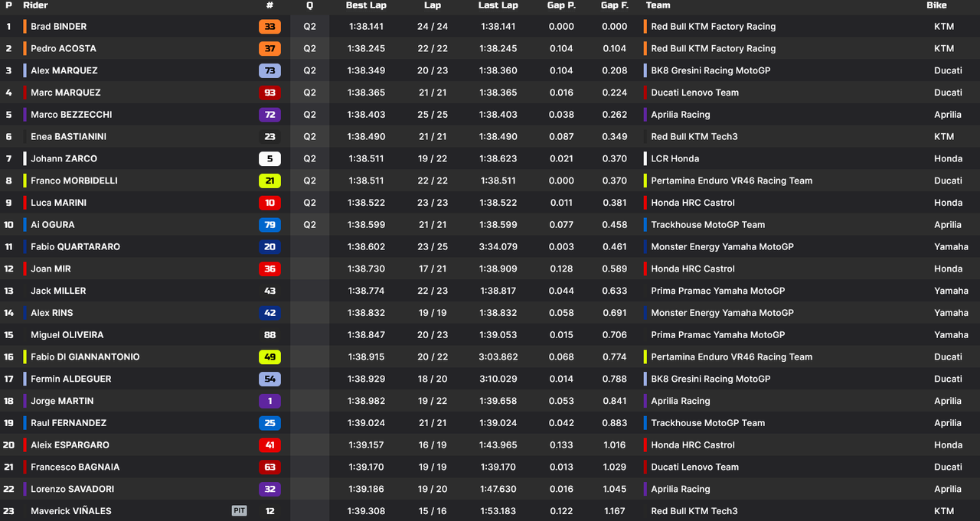Click Ai OGURA's number 79 badge
The image size is (980, 521).
point(269,225)
